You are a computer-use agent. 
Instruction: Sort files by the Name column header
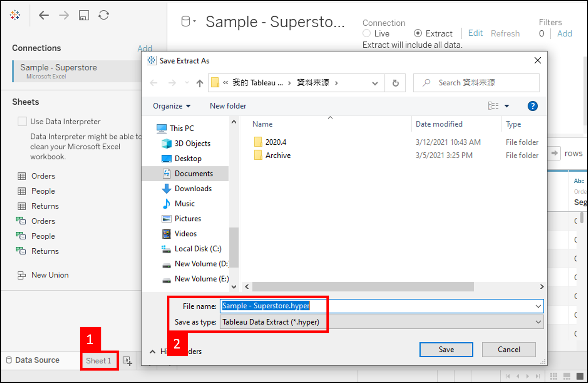point(262,124)
